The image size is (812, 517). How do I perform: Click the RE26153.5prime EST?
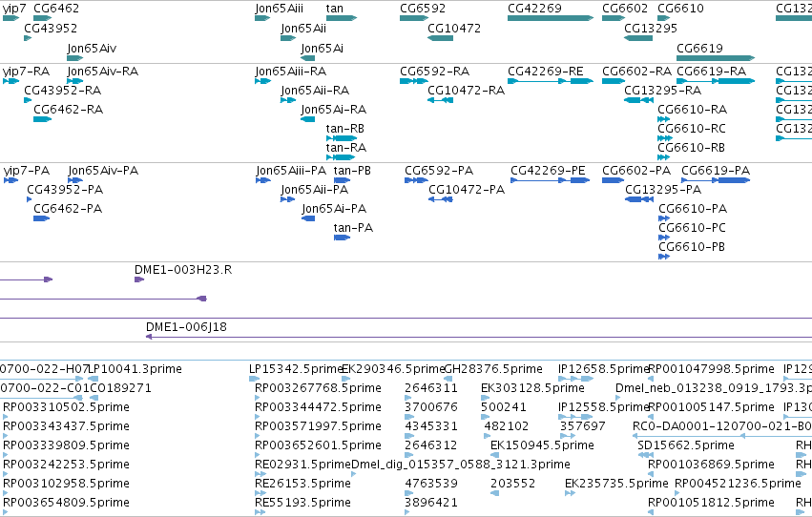click(260, 494)
